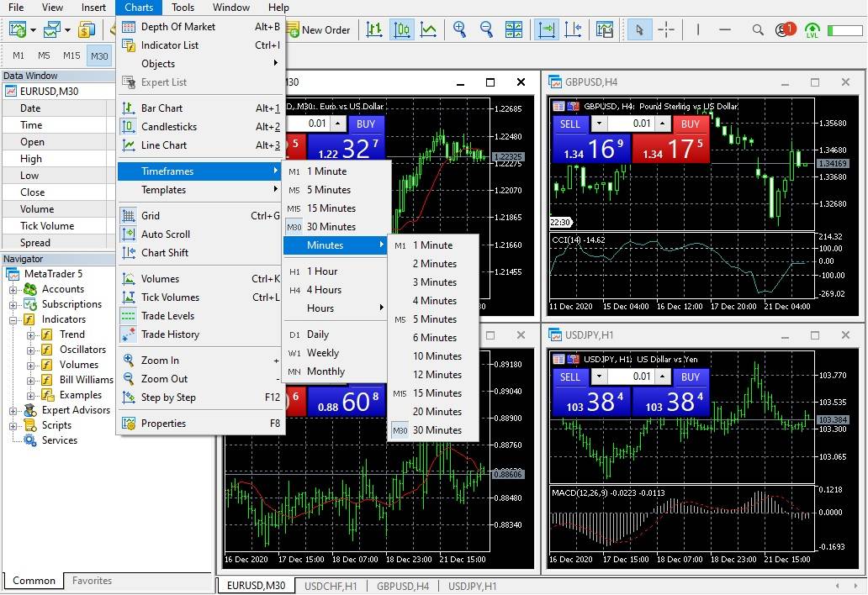
Task: Toggle the M15 timeframe button
Action: pos(71,55)
